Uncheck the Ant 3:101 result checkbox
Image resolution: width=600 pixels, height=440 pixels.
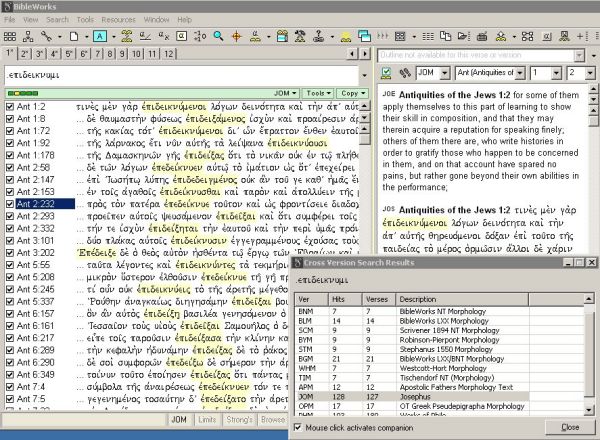click(x=10, y=241)
